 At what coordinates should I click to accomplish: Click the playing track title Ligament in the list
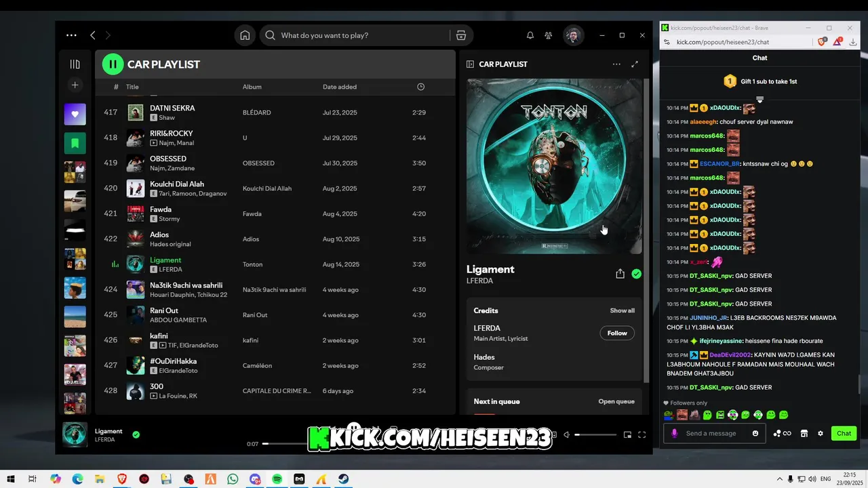pyautogui.click(x=165, y=260)
